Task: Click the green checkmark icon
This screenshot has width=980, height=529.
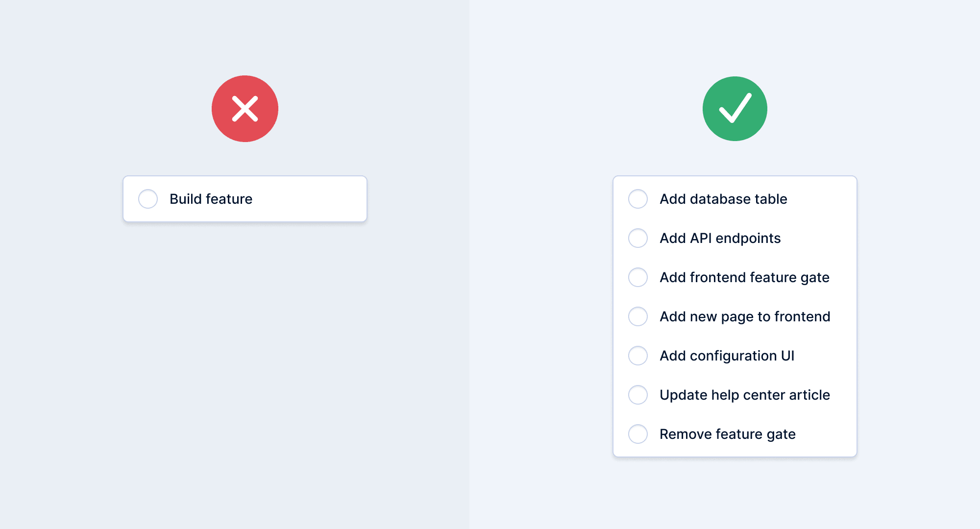Action: click(x=735, y=109)
